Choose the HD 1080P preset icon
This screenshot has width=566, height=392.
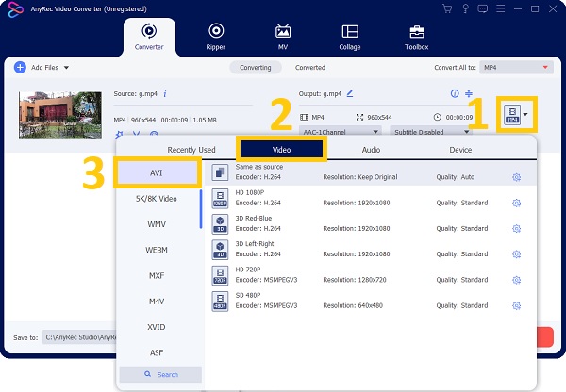(220, 198)
